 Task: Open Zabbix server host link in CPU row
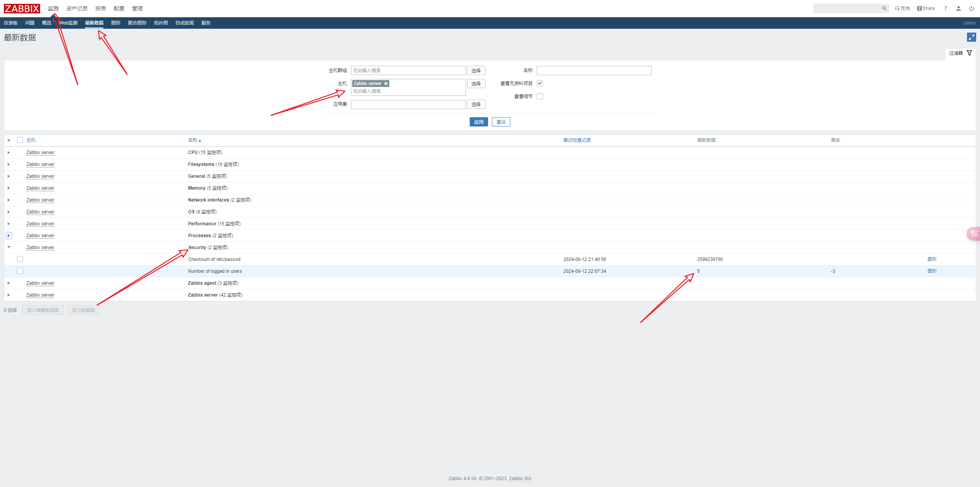(40, 152)
